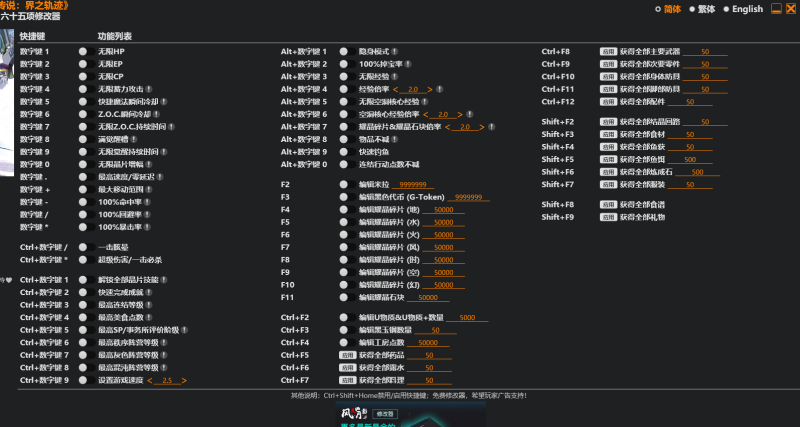Viewport: 800px width, 427px height.
Task: Click 应用 button for 获得全部食谱
Action: [608, 205]
